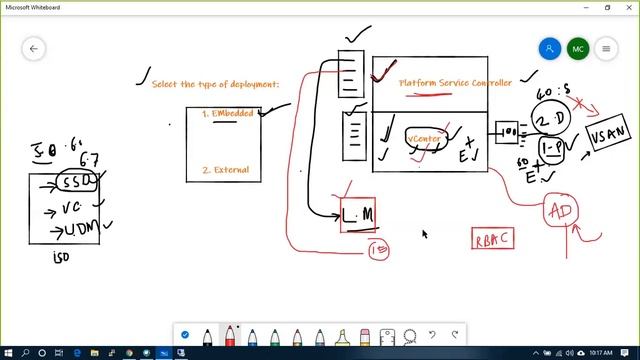Click the 'Platform Service Controller' text

(455, 83)
